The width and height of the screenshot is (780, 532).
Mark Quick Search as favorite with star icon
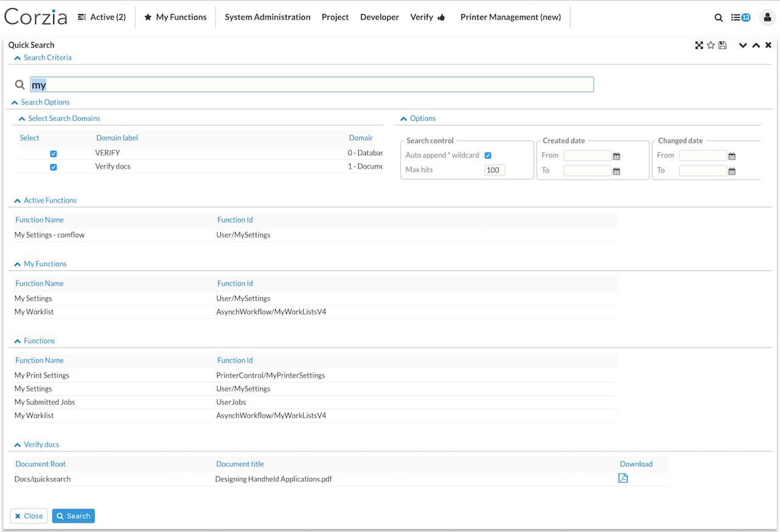(711, 45)
